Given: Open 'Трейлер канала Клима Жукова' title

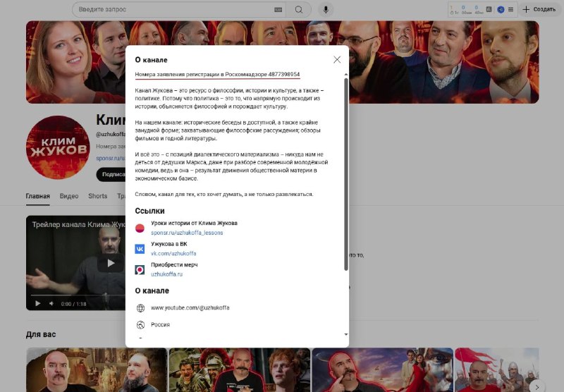Looking at the screenshot, I should (x=78, y=225).
